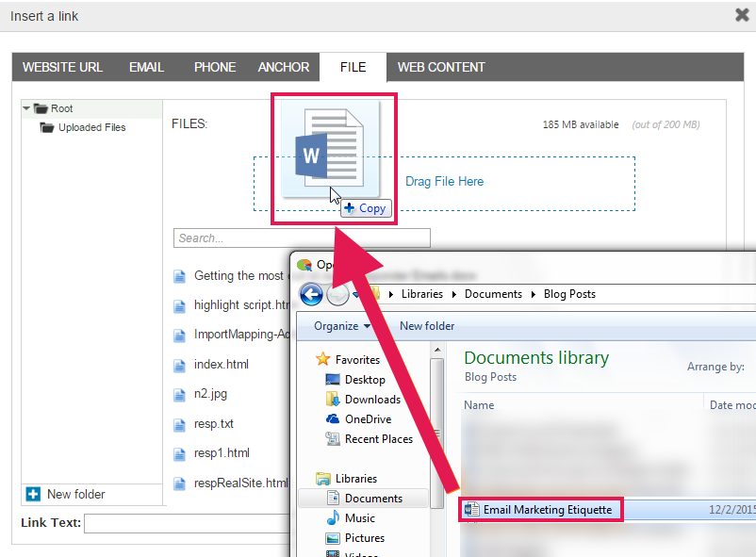Switch to the EMAIL tab
Screen dimensions: 756x557
click(x=146, y=67)
